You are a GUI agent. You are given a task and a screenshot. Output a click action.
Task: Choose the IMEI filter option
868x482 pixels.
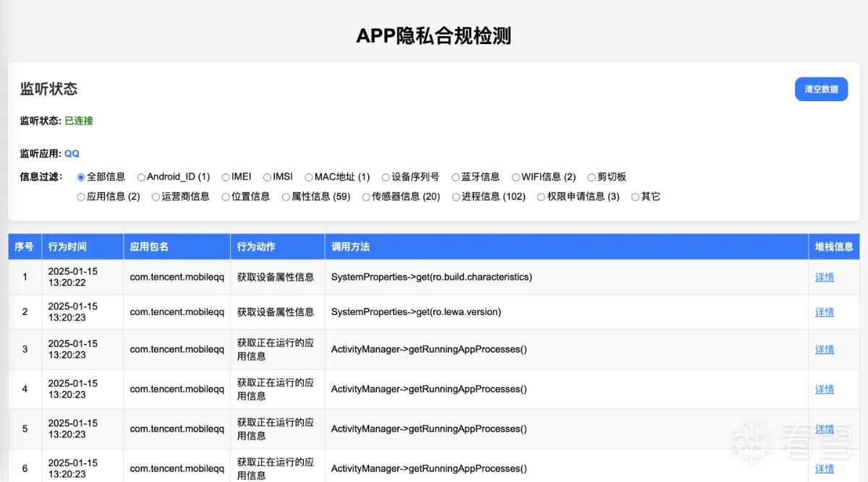[x=226, y=177]
